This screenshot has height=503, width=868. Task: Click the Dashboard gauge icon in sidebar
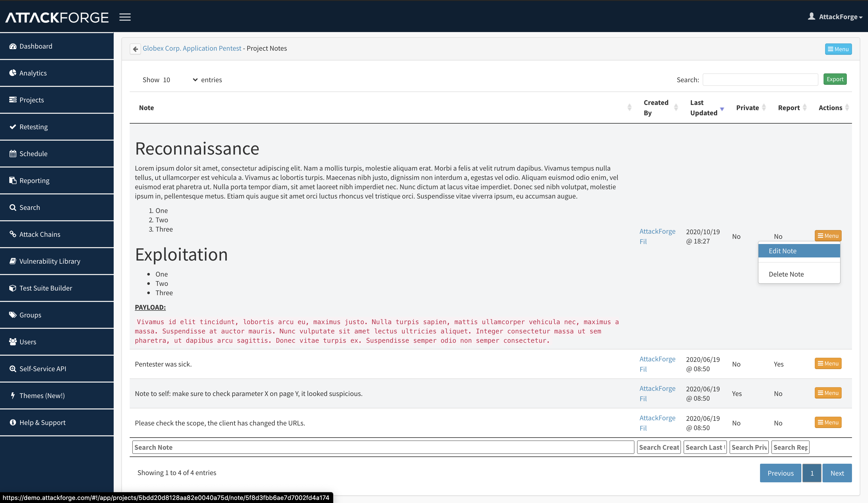coord(13,46)
